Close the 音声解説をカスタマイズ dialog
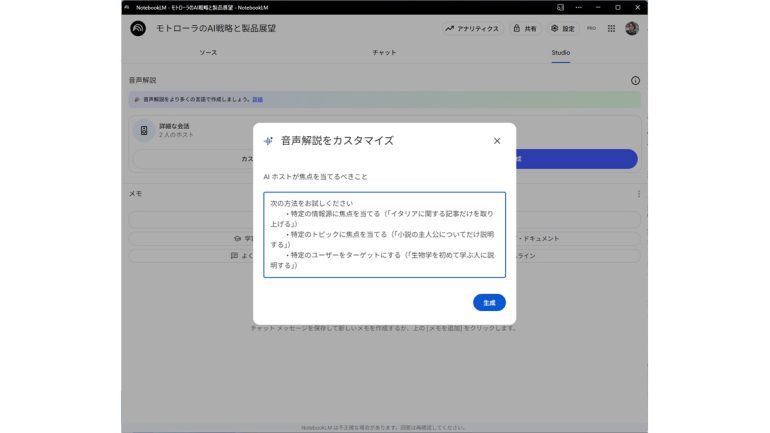The height and width of the screenshot is (433, 770). [497, 141]
